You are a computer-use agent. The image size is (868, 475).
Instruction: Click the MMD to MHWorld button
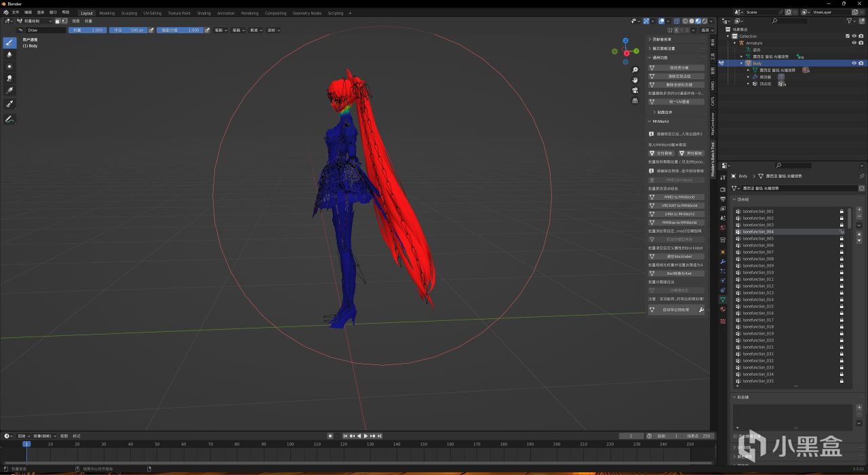[x=679, y=197]
